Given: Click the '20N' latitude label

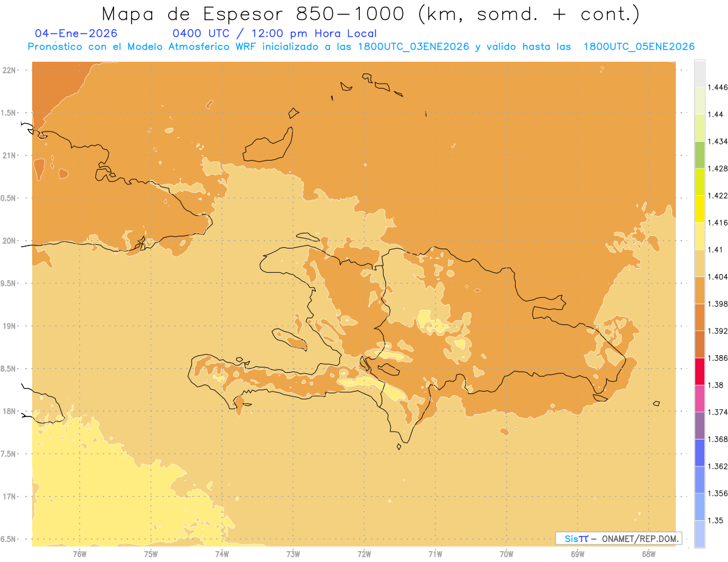Looking at the screenshot, I should click(x=9, y=241).
